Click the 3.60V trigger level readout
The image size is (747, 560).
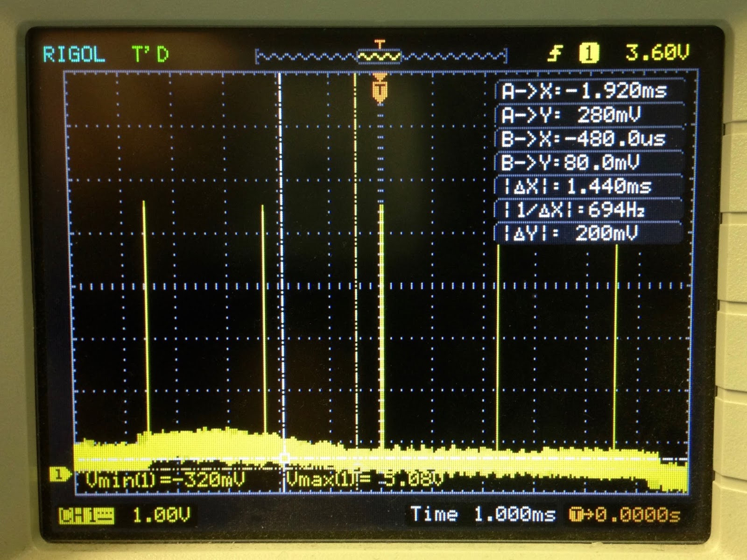coord(658,53)
